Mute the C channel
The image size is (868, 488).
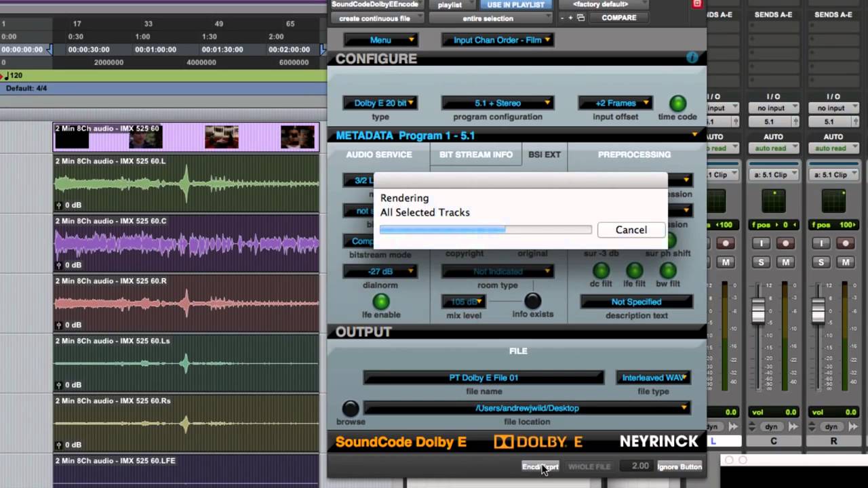(786, 262)
